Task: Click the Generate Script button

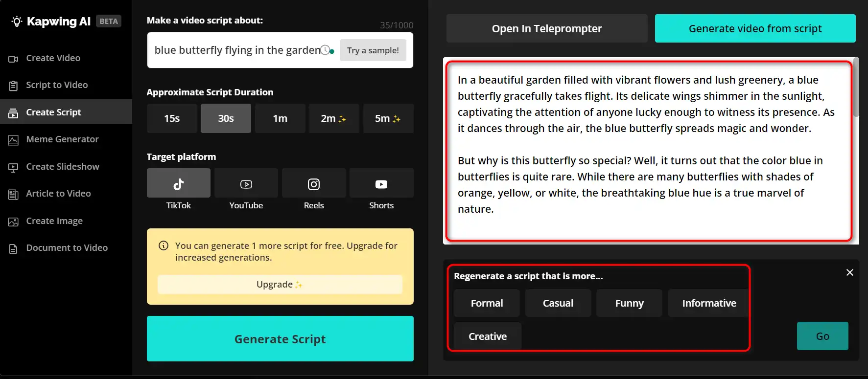Action: pyautogui.click(x=280, y=339)
